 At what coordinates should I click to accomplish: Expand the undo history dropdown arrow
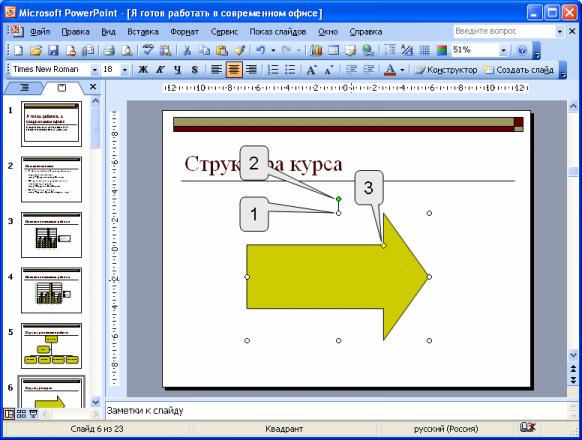273,50
